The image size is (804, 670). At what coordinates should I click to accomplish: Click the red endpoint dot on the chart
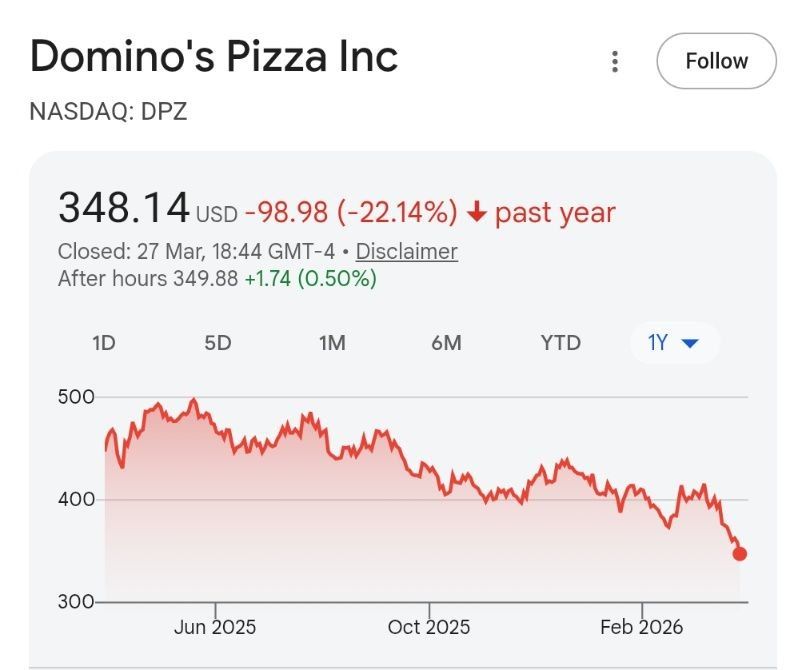[x=738, y=553]
